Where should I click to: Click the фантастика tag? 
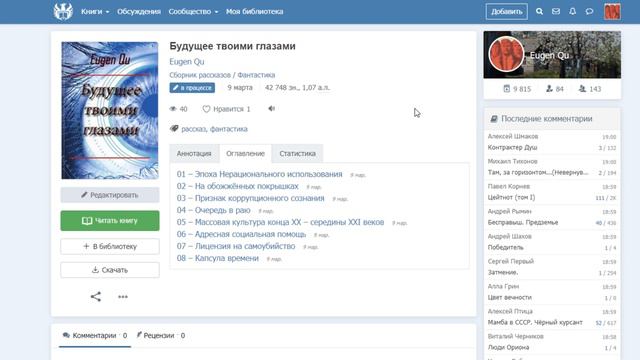point(229,129)
